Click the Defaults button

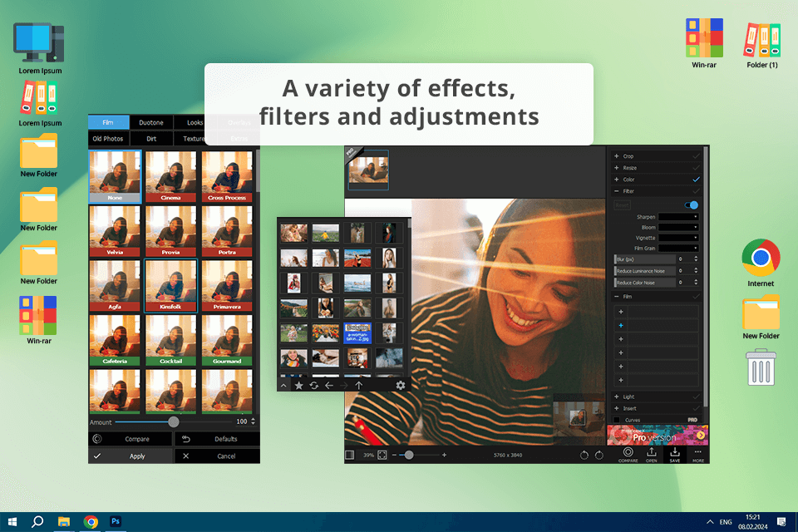[217, 439]
